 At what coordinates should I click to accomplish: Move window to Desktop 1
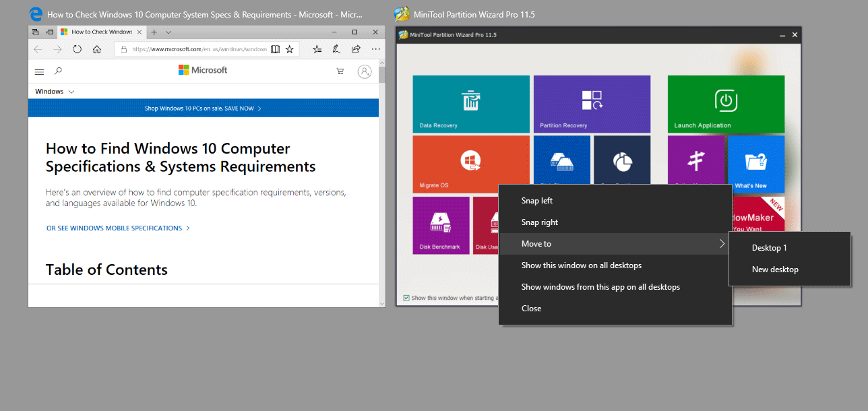[x=790, y=248]
